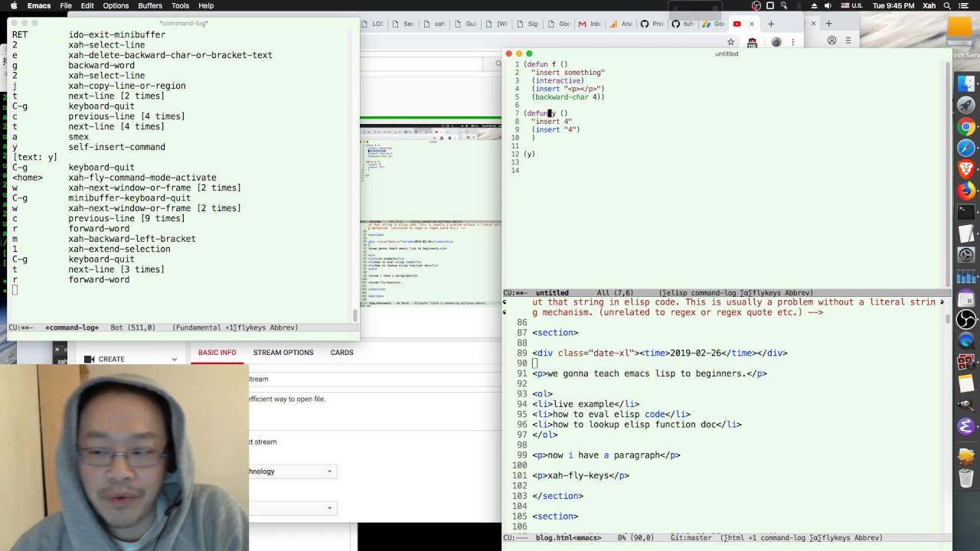This screenshot has width=980, height=551.
Task: Open the Tools menu
Action: [x=180, y=5]
